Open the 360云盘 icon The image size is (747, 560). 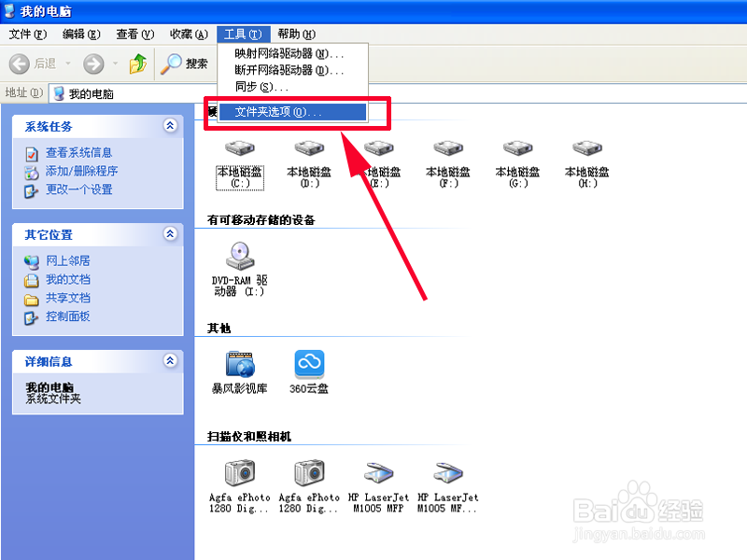pyautogui.click(x=309, y=364)
